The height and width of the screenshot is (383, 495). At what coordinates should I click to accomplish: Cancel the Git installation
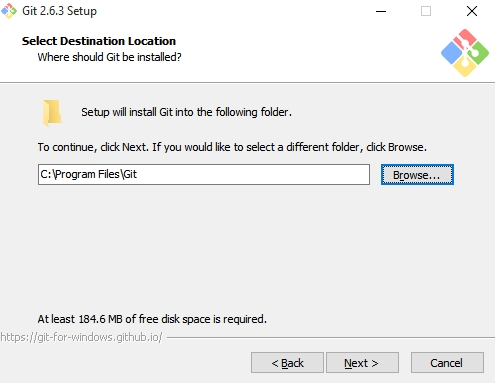(447, 363)
